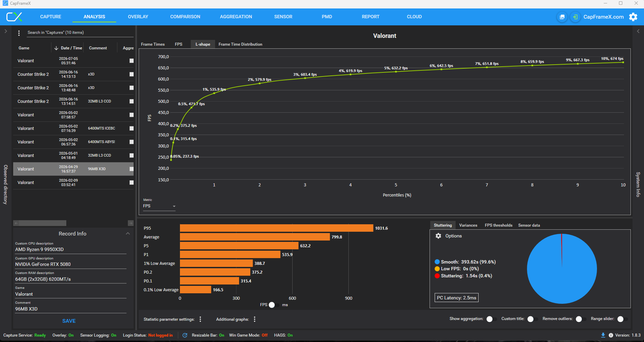Image resolution: width=644 pixels, height=342 pixels.
Task: Click the refresh icon in status bar
Action: click(185, 335)
